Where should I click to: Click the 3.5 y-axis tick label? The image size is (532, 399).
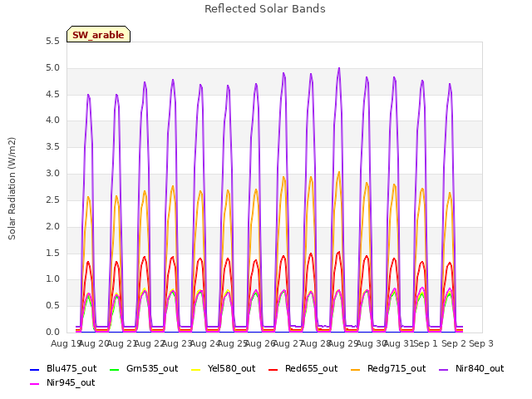pyautogui.click(x=52, y=147)
